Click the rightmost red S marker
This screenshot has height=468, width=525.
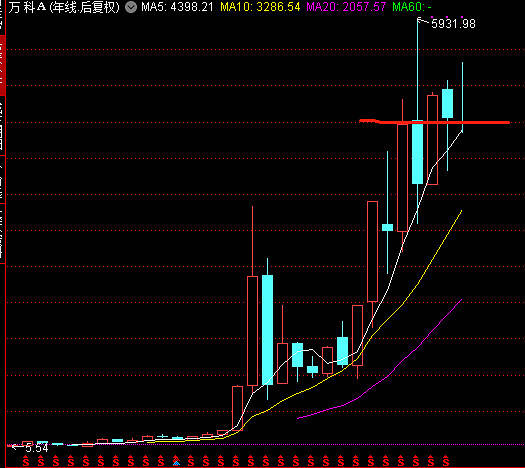coord(446,461)
